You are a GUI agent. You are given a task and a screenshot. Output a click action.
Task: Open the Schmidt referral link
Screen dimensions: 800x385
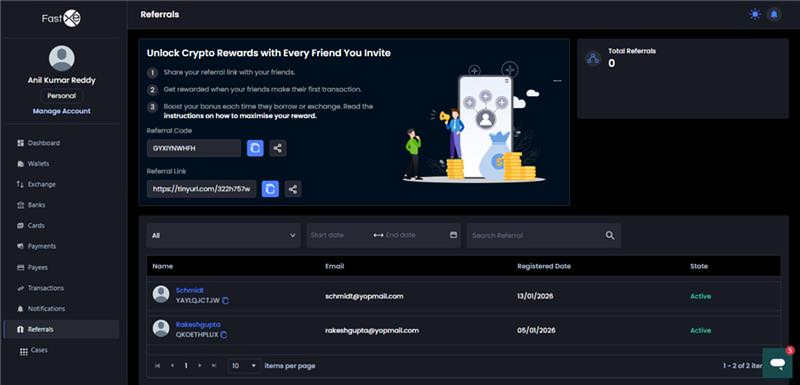pyautogui.click(x=190, y=290)
